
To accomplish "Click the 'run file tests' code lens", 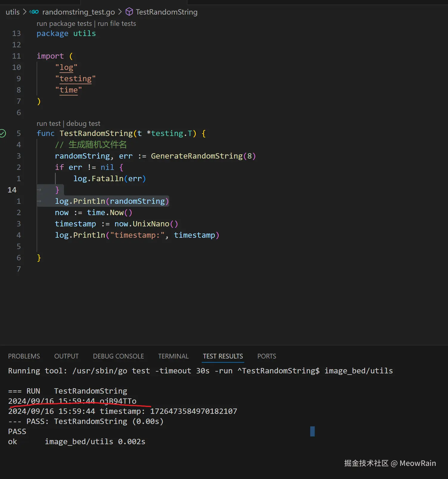I will pos(117,24).
